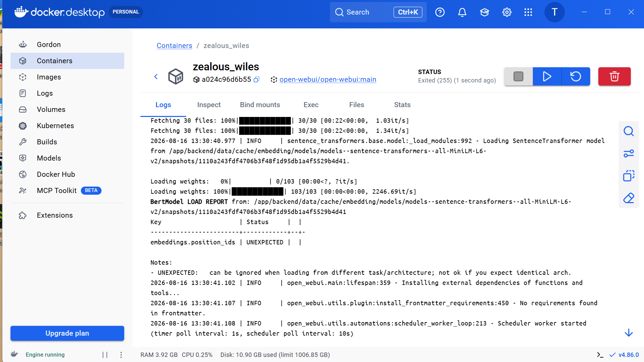Focus the Search field in header
644x362 pixels.
[378, 12]
